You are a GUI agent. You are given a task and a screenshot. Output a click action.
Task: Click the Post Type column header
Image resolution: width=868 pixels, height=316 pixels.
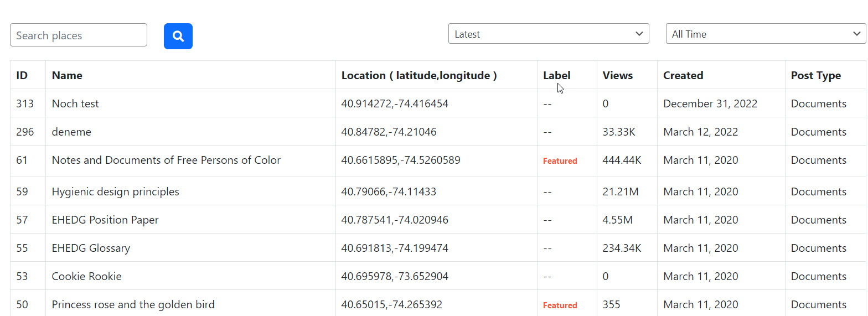pos(815,75)
